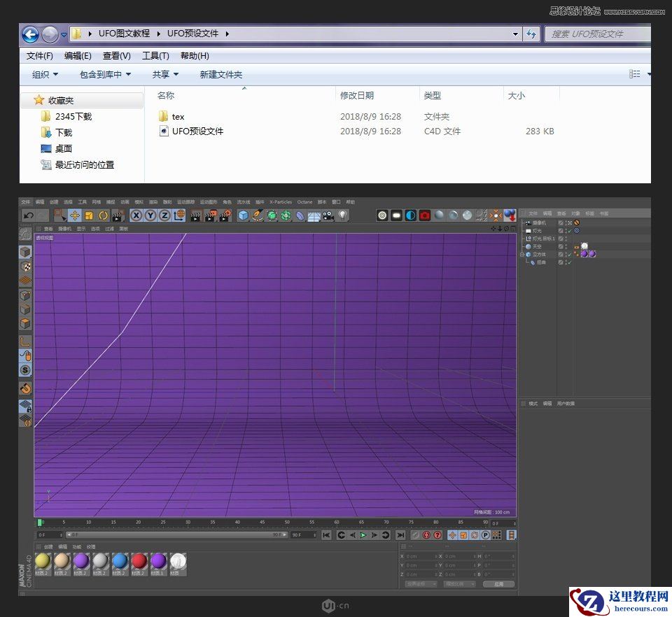The image size is (672, 617).
Task: Expand the 组织 dropdown in Explorer
Action: (44, 75)
